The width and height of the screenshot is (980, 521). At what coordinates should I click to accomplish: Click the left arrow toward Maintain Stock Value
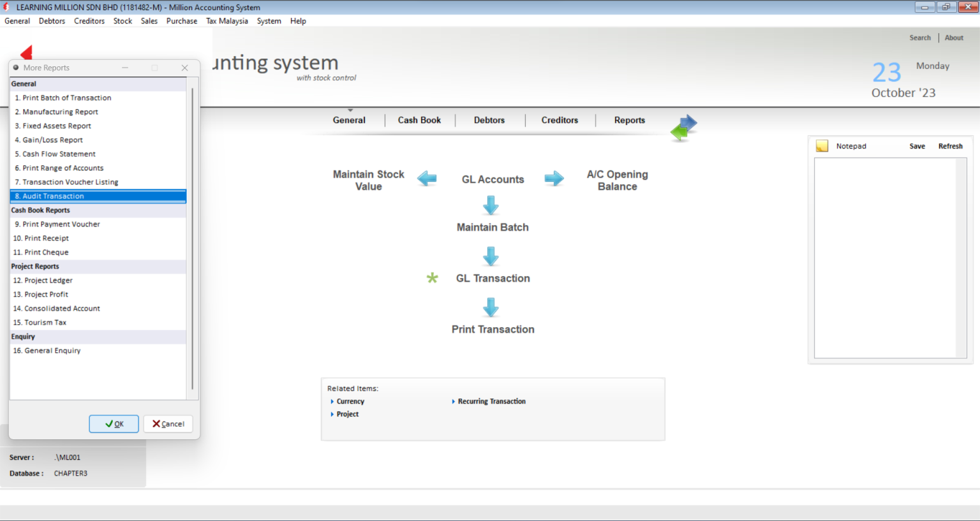pyautogui.click(x=427, y=179)
